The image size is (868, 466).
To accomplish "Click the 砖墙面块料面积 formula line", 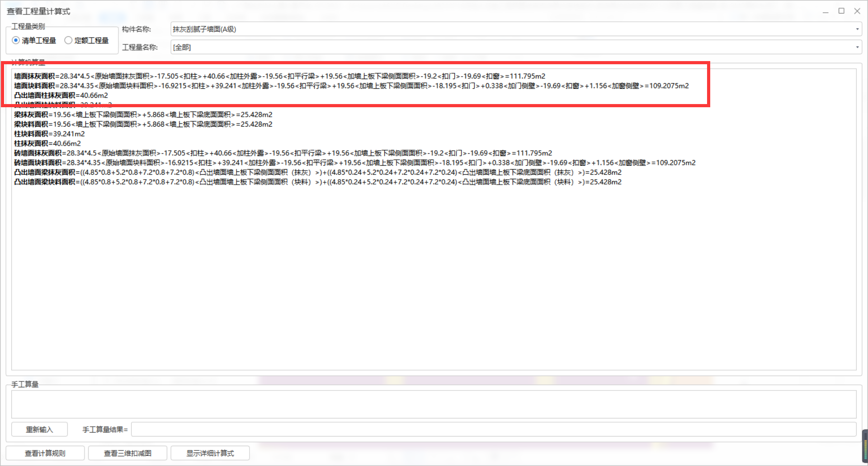I will (x=355, y=162).
